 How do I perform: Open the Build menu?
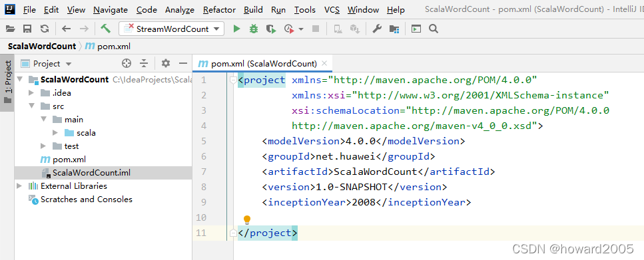(254, 9)
